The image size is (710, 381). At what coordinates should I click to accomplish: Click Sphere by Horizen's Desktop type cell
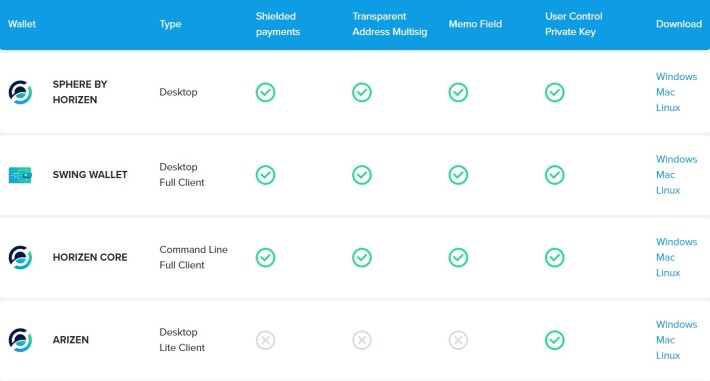click(x=178, y=92)
